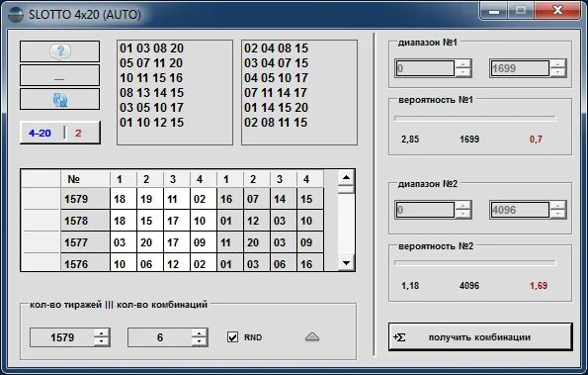This screenshot has height=375, width=588.
Task: Select table row number 1579
Action: pos(85,199)
